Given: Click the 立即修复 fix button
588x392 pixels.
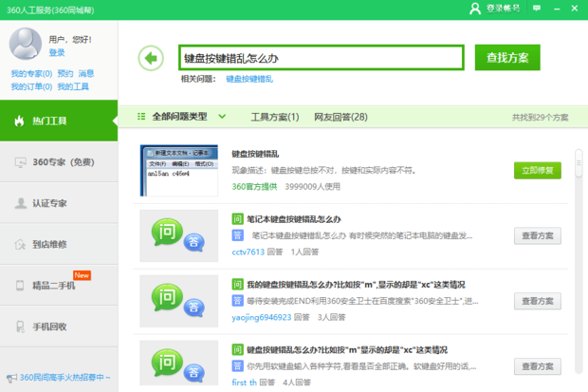Looking at the screenshot, I should pyautogui.click(x=538, y=171).
